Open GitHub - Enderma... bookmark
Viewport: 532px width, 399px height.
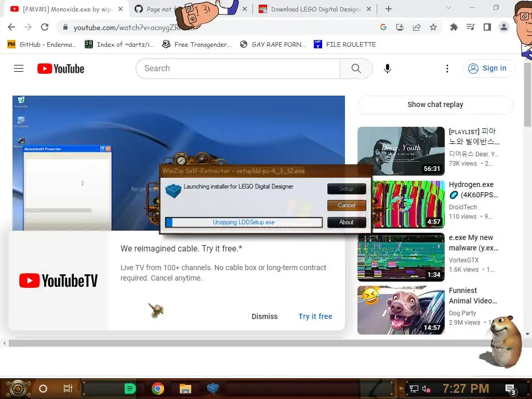[x=42, y=45]
